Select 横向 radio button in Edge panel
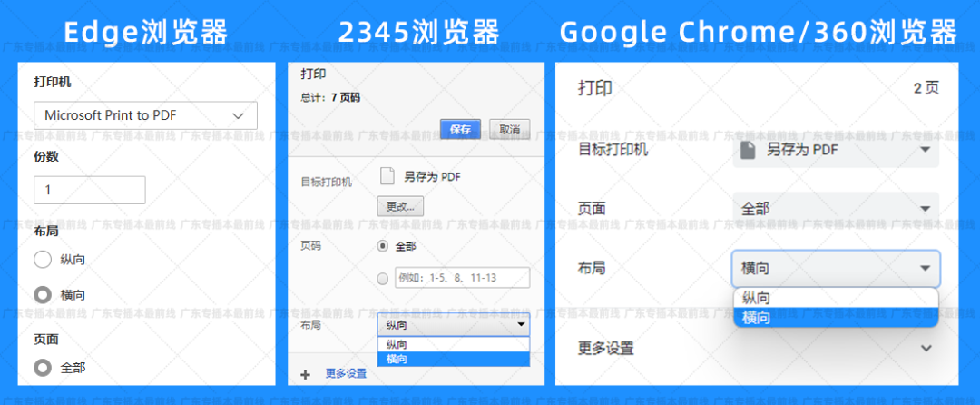The width and height of the screenshot is (980, 405). coord(43,295)
